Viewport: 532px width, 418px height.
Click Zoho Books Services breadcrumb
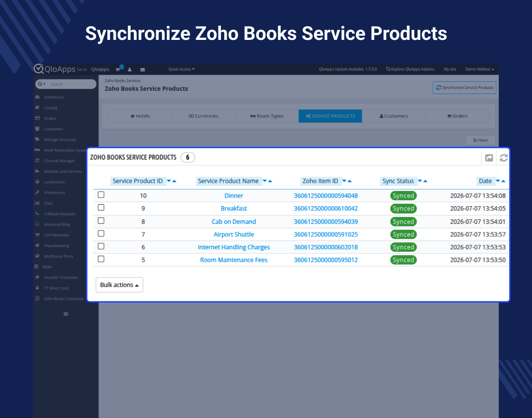123,81
